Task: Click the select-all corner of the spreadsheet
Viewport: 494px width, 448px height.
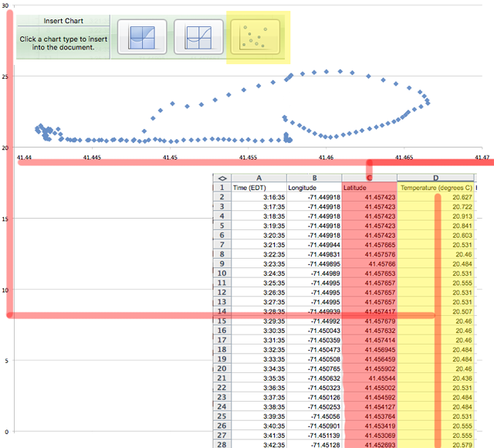Action: (x=222, y=177)
